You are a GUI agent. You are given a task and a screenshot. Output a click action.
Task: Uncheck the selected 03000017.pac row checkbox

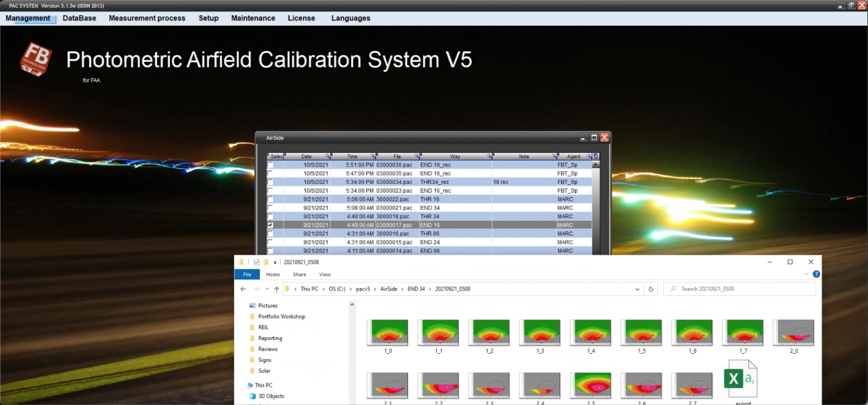pos(270,225)
